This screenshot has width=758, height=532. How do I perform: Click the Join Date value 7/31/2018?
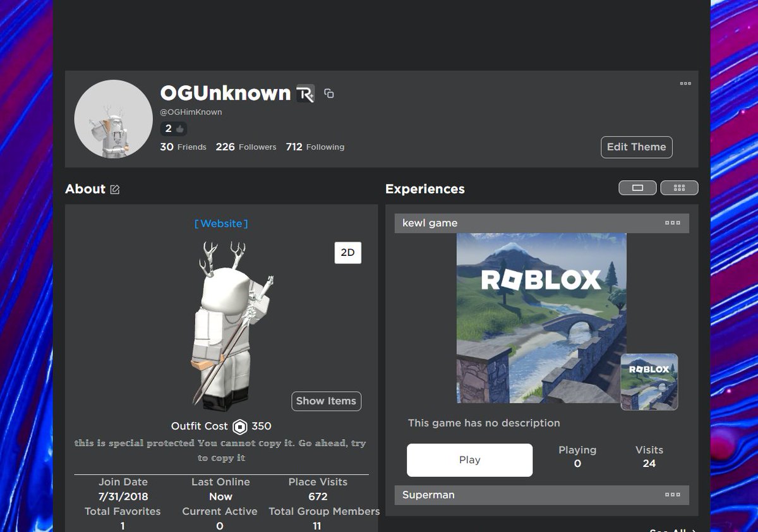tap(123, 497)
